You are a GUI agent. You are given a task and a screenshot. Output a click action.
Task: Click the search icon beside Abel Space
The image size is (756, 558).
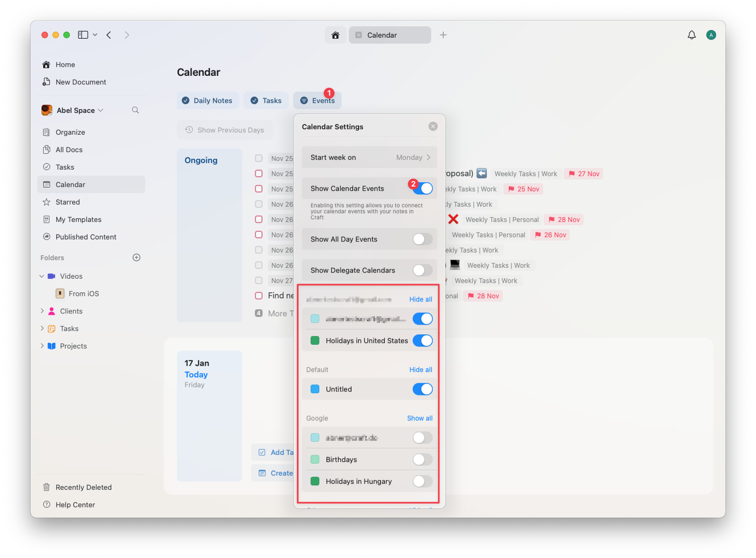(135, 110)
